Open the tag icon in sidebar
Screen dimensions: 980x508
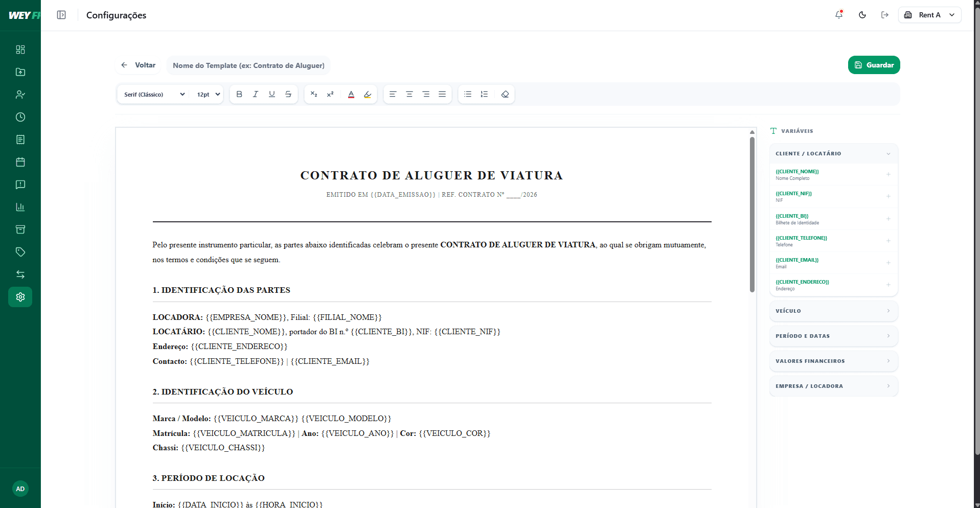point(20,252)
